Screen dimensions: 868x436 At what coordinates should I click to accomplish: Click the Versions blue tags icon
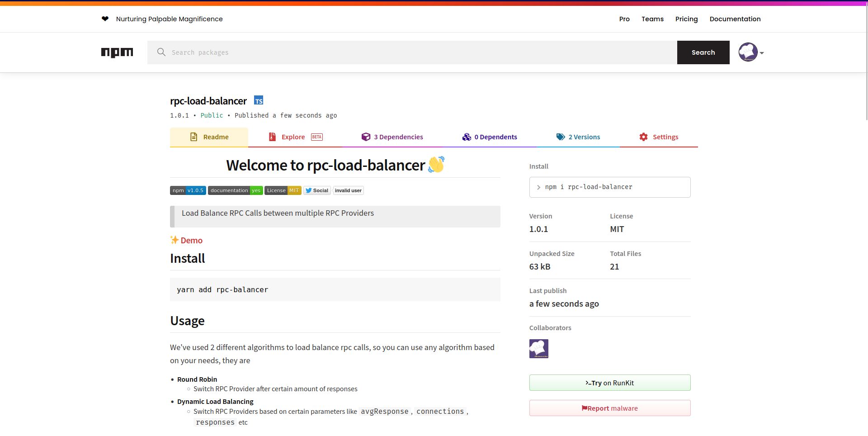tap(561, 137)
